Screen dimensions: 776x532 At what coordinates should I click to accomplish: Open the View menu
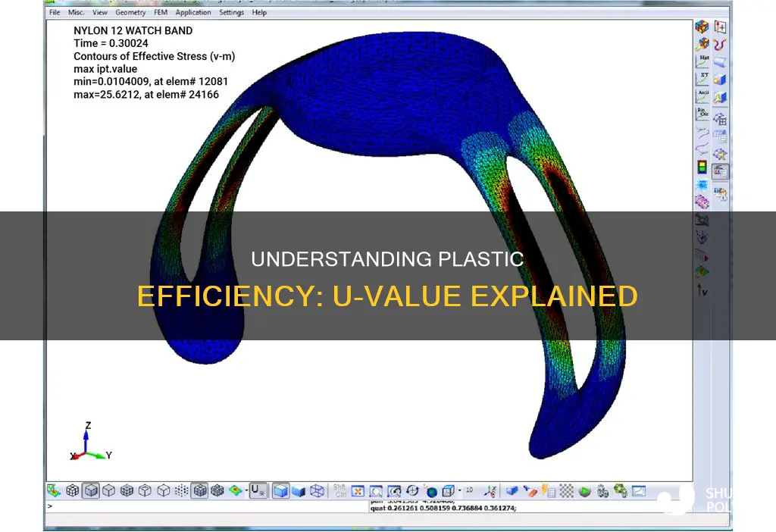tap(100, 12)
